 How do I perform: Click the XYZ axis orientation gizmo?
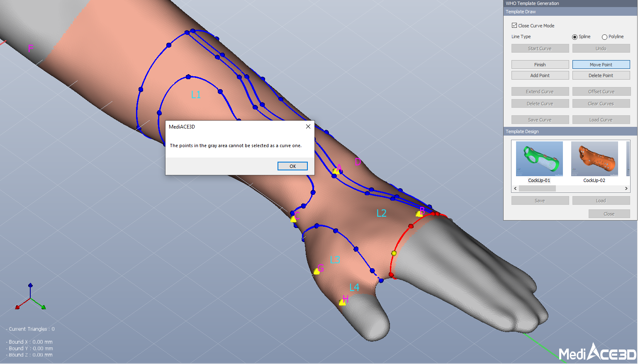[30, 298]
